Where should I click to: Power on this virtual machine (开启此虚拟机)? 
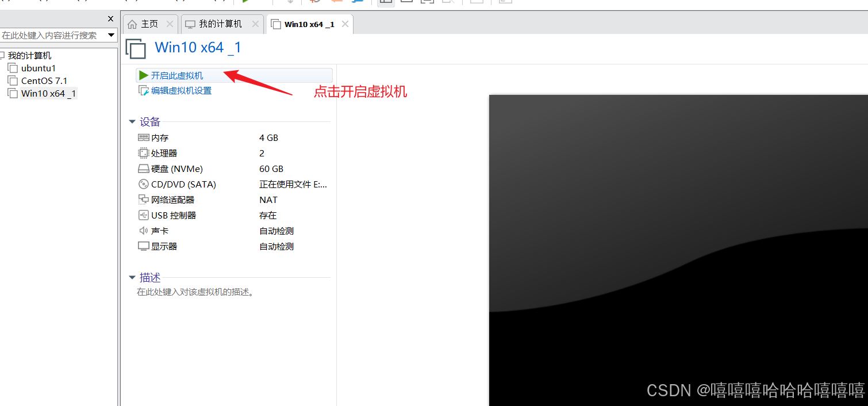pyautogui.click(x=234, y=75)
